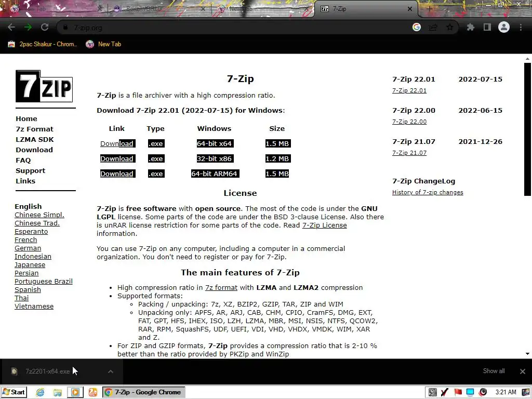The image size is (532, 399).
Task: Download the 32-bit x86 installer
Action: (117, 158)
